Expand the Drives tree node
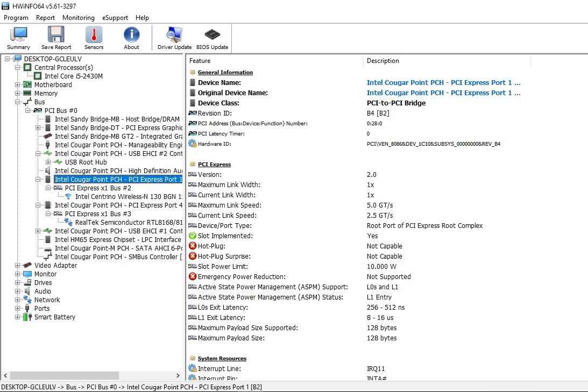 pyautogui.click(x=17, y=282)
